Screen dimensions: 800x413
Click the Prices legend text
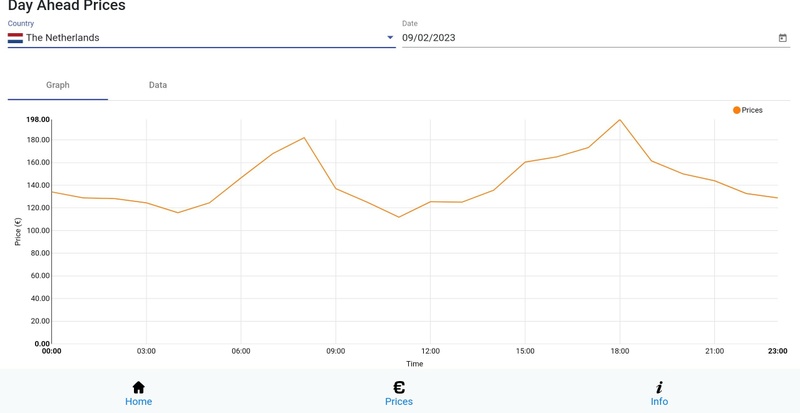(752, 110)
